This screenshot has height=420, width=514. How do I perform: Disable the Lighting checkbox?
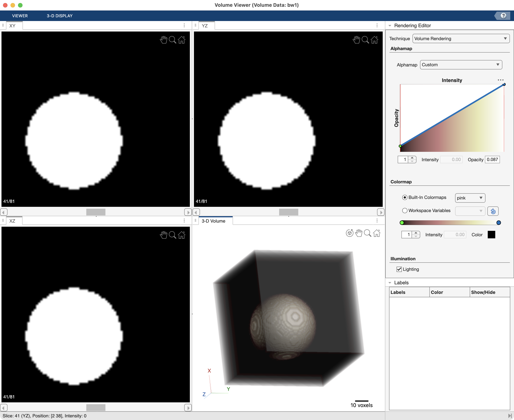tap(399, 269)
